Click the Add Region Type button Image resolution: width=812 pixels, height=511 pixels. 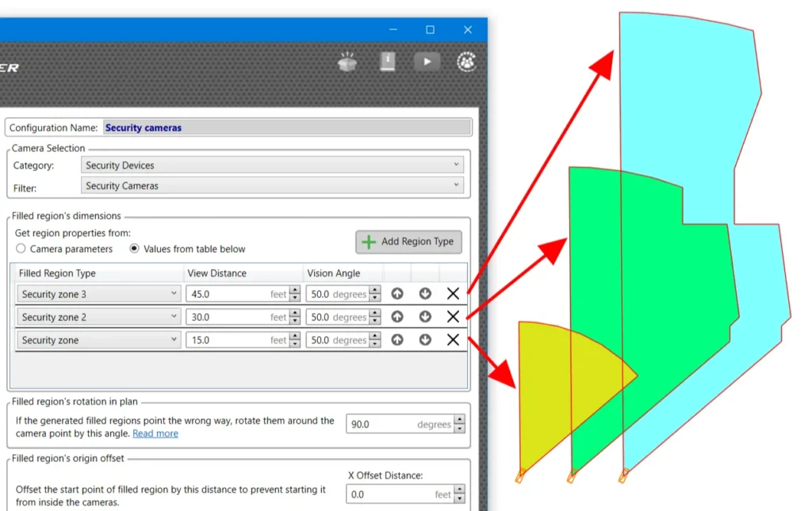[x=408, y=242]
